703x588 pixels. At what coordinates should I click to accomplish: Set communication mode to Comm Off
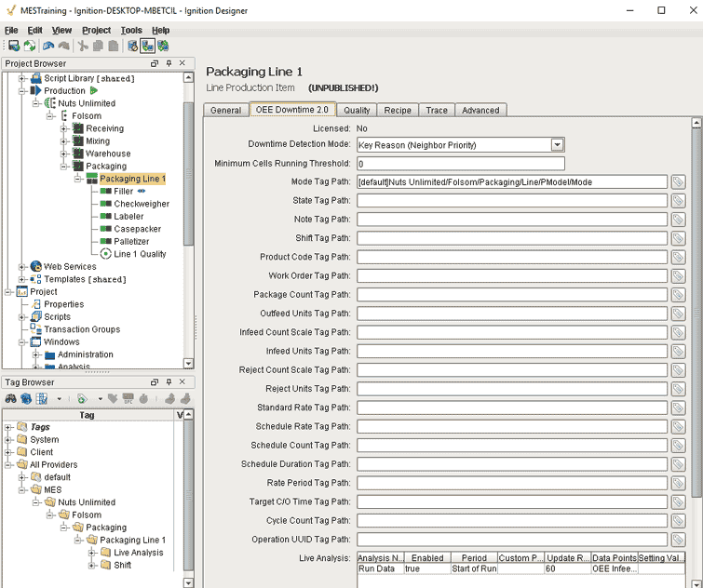tap(133, 46)
